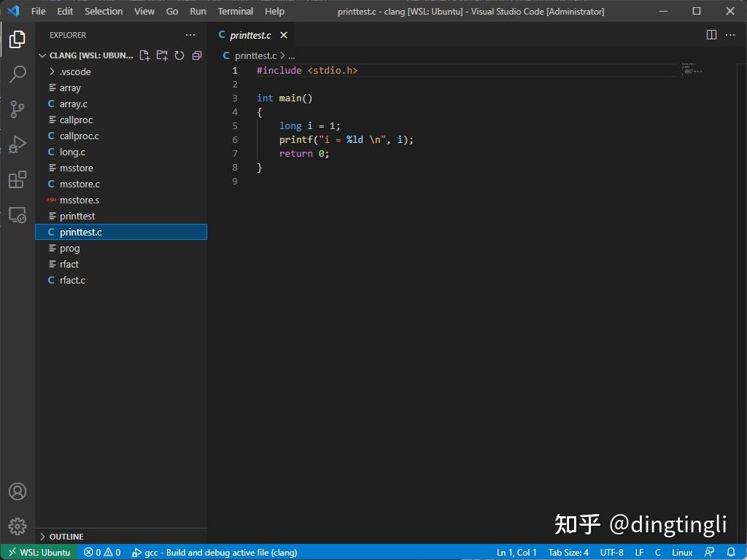Click the New File icon in Explorer
Screen dimensions: 747x560
tap(145, 55)
